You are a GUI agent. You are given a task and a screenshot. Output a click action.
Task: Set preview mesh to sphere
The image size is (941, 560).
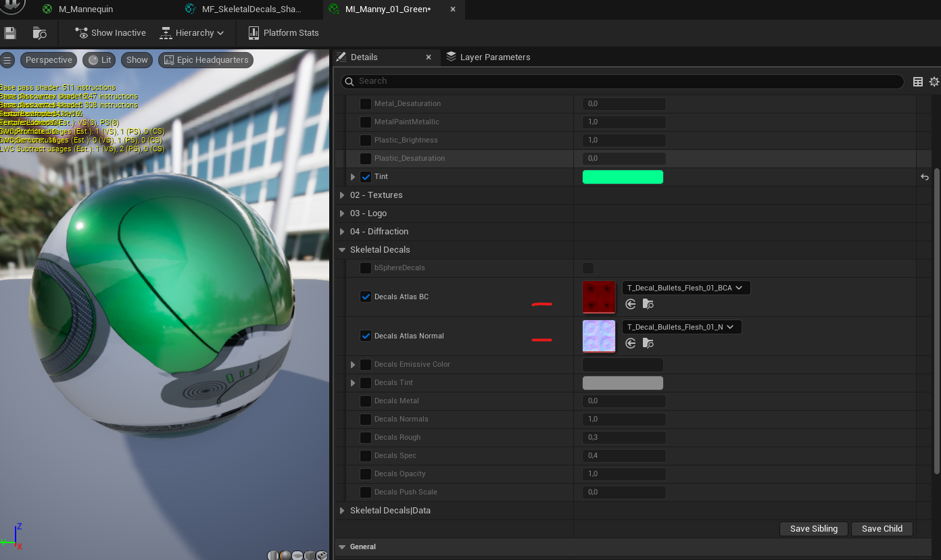[x=285, y=555]
